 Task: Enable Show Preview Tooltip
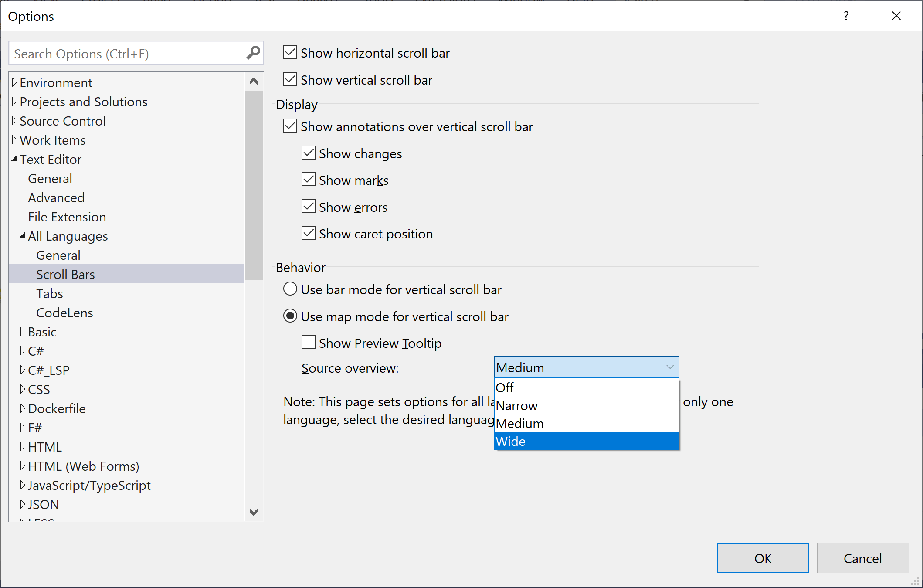(x=308, y=343)
